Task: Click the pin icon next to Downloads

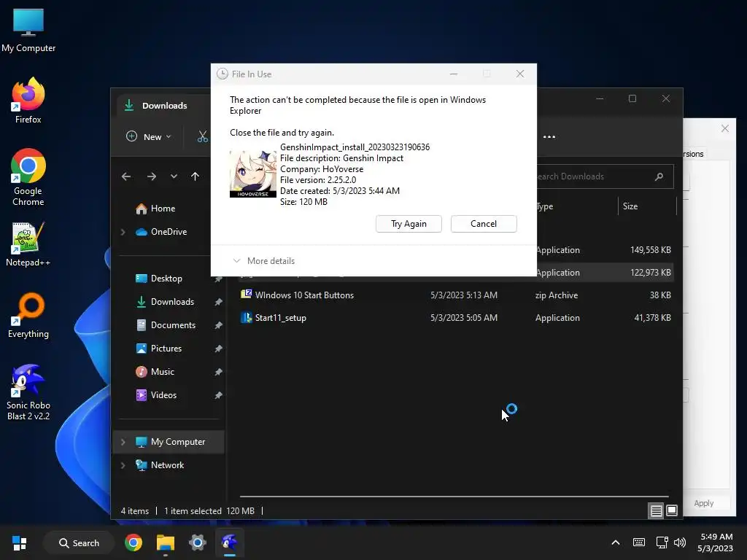Action: (x=218, y=302)
